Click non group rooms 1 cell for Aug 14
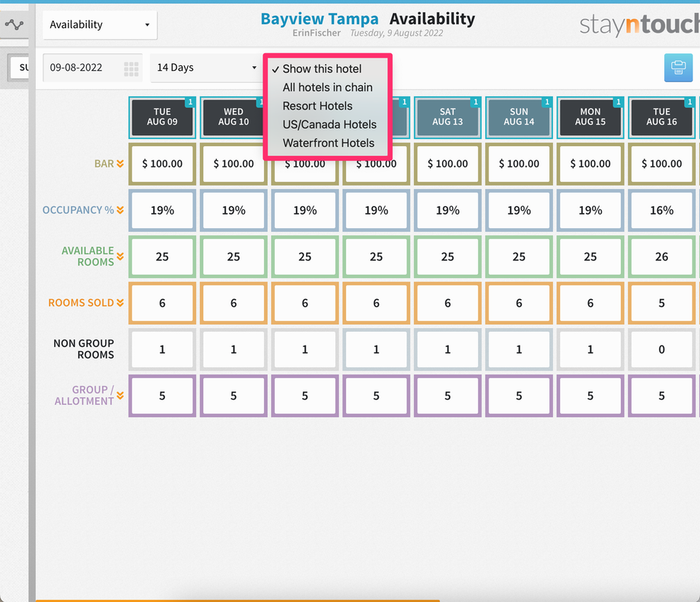This screenshot has width=700, height=602. pyautogui.click(x=519, y=349)
